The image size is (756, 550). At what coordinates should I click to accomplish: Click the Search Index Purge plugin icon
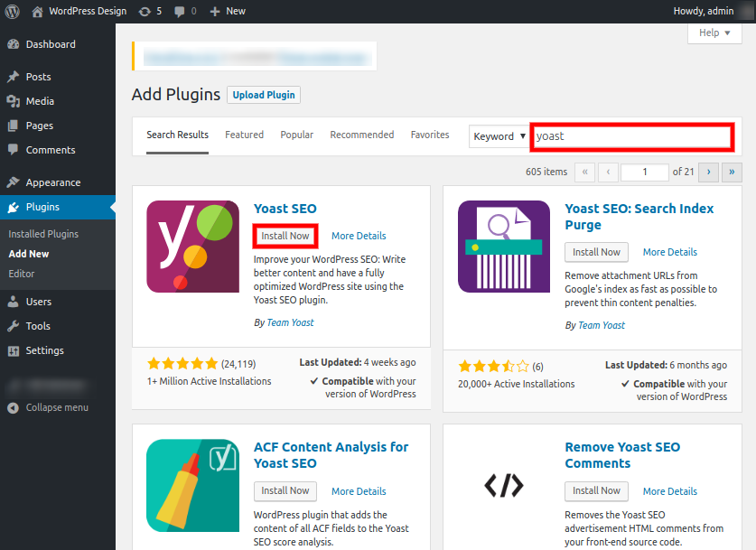coord(504,247)
